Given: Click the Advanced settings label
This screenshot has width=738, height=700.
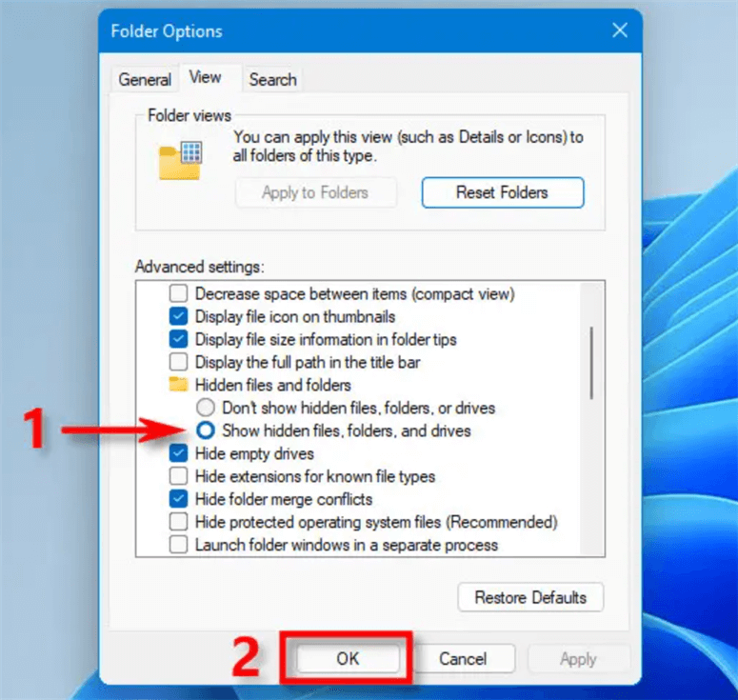Looking at the screenshot, I should click(x=200, y=267).
